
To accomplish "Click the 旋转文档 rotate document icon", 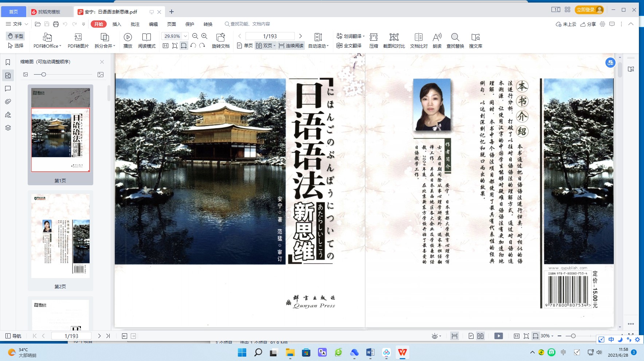I will [220, 37].
